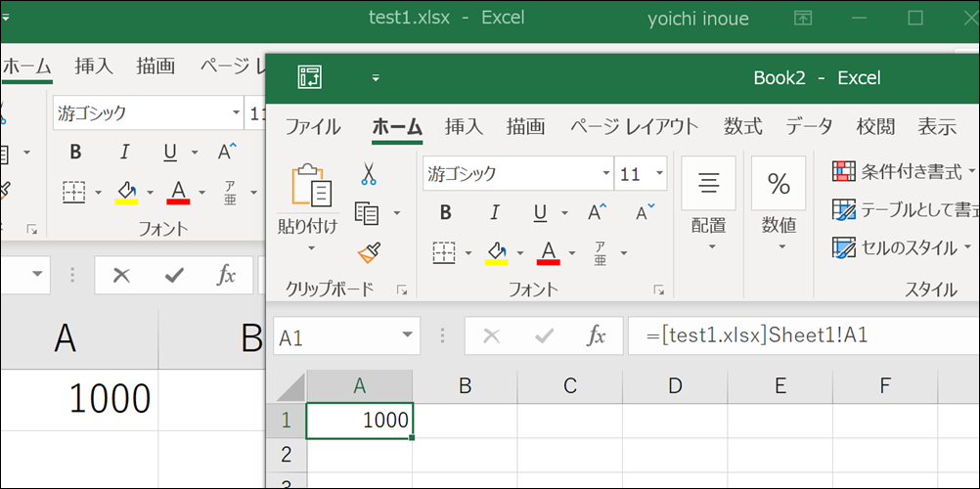Click セルのスタイル cell styles icon
Viewport: 980px width, 489px height.
[844, 247]
